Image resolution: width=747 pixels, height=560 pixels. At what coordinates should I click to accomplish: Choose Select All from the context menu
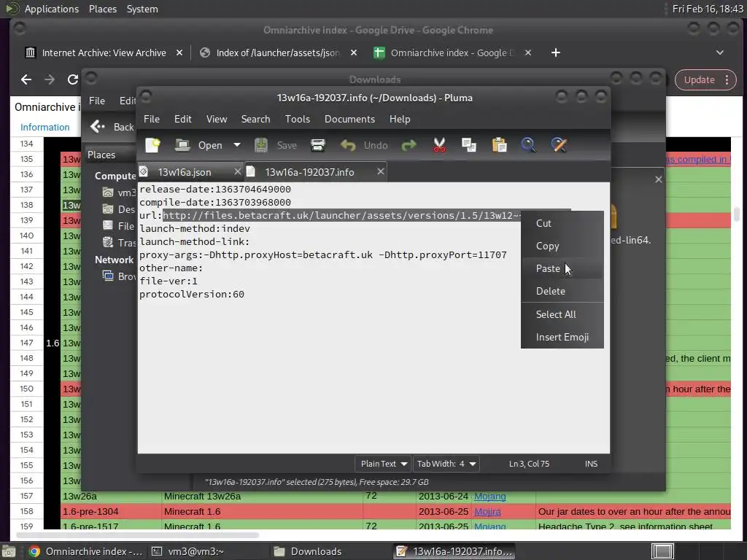click(x=562, y=314)
